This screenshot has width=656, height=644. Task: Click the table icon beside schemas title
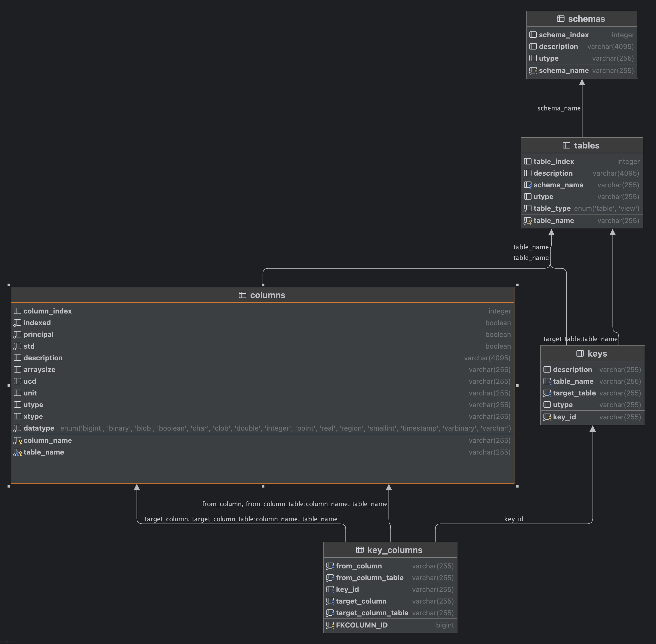pos(561,19)
